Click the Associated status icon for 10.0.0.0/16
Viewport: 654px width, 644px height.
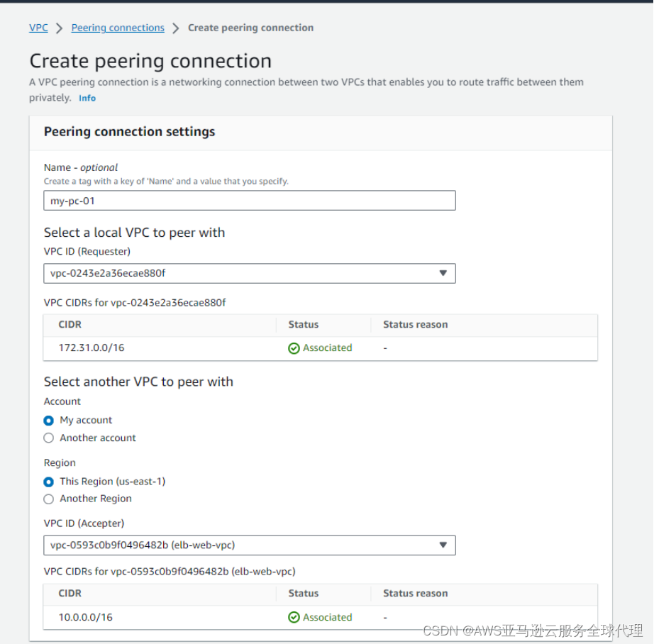(294, 617)
